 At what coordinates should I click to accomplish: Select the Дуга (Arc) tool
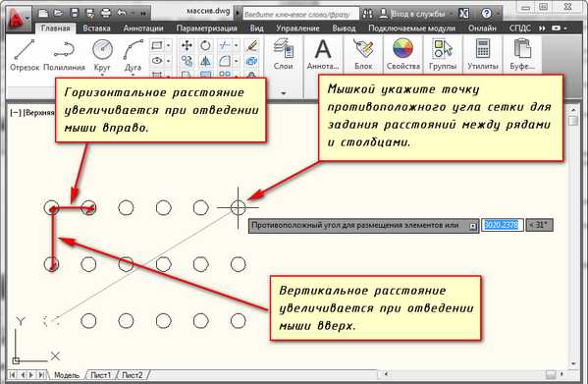click(x=133, y=55)
